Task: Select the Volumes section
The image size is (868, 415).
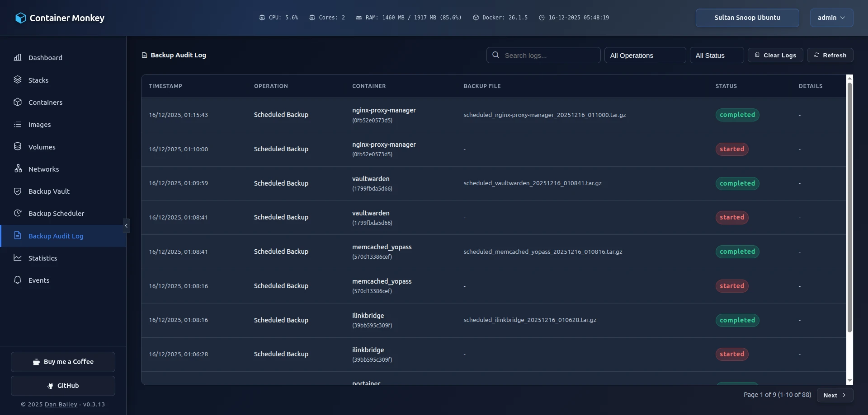Action: pyautogui.click(x=18, y=146)
